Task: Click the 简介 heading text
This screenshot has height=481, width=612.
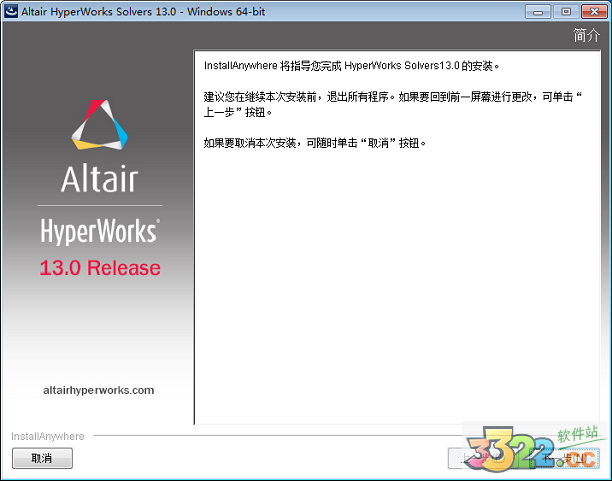Action: [586, 35]
